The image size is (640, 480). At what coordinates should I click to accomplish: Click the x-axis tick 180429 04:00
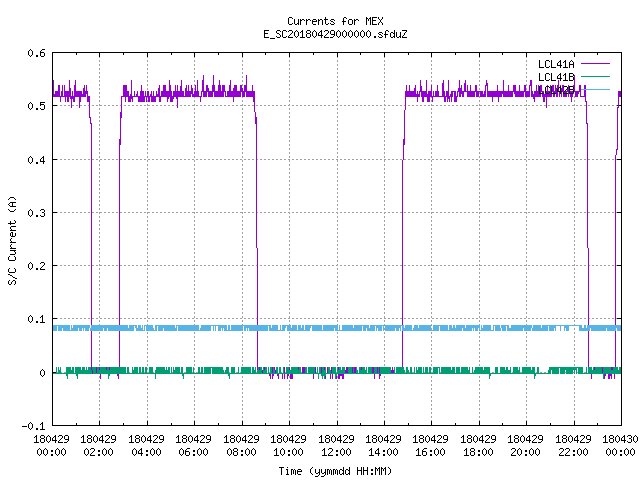[x=146, y=446]
